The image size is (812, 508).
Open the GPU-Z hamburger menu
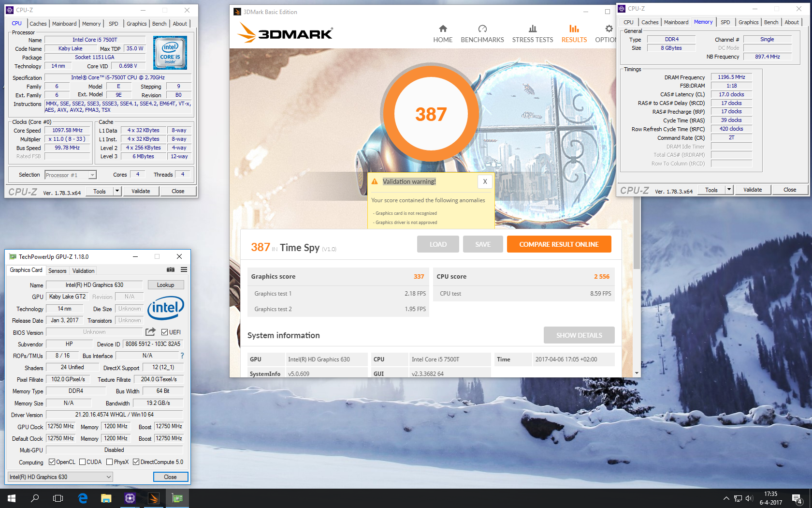click(184, 269)
